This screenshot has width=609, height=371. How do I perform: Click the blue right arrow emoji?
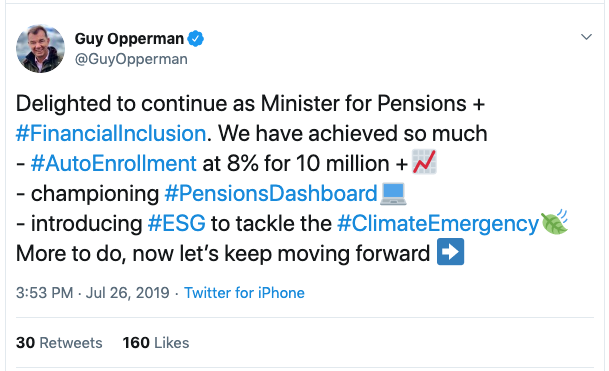[x=451, y=252]
